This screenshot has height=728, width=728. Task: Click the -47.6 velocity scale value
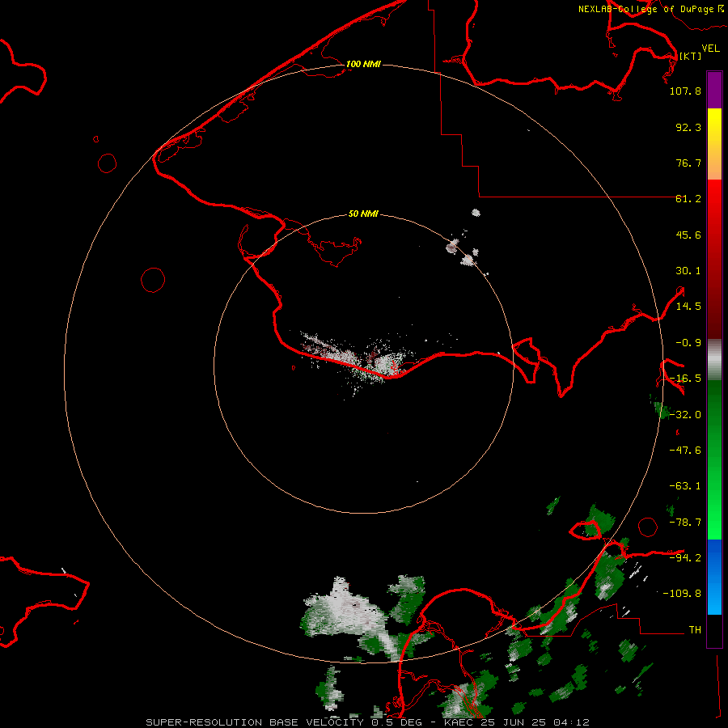point(685,451)
